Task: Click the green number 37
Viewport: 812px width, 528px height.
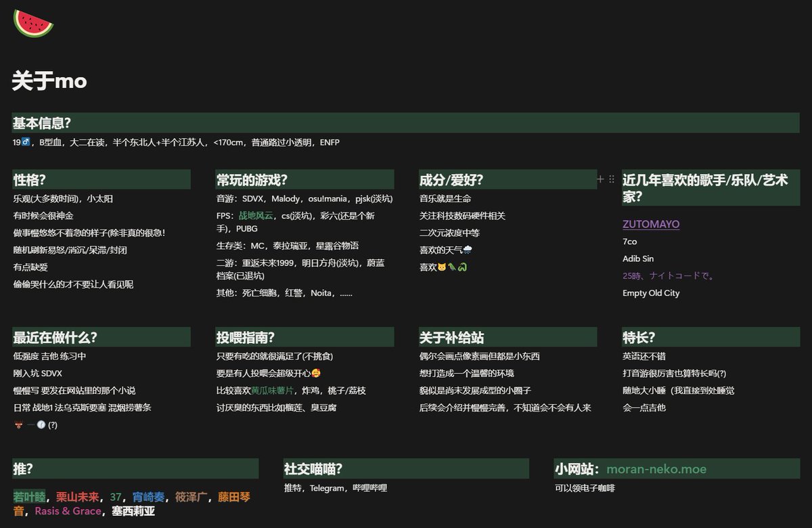Action: (115, 497)
